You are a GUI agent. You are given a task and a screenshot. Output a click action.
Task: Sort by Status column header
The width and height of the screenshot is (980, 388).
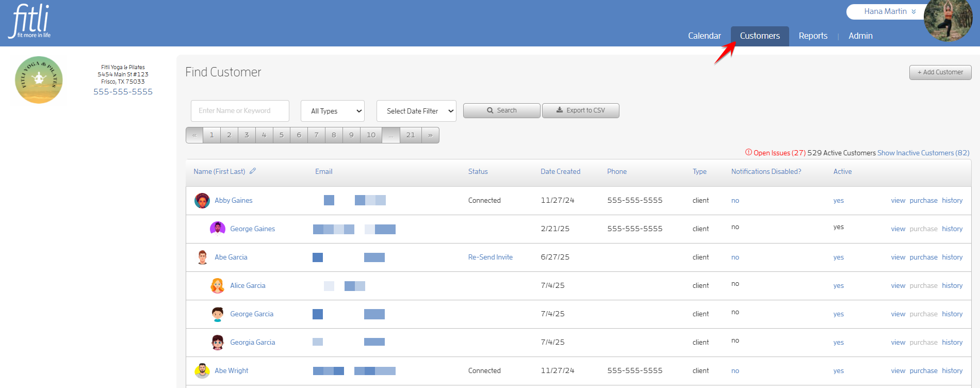(x=478, y=171)
